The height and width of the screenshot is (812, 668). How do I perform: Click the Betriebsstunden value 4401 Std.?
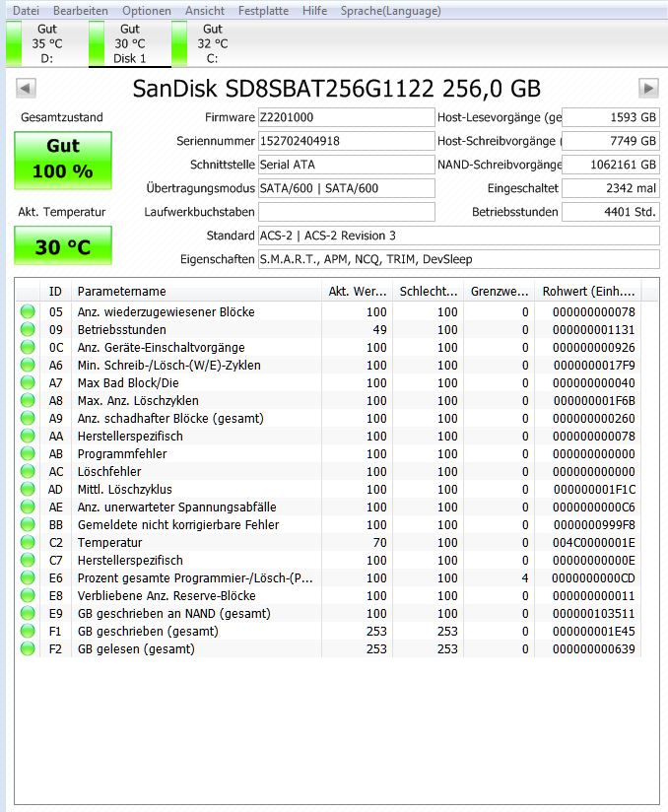click(x=611, y=212)
